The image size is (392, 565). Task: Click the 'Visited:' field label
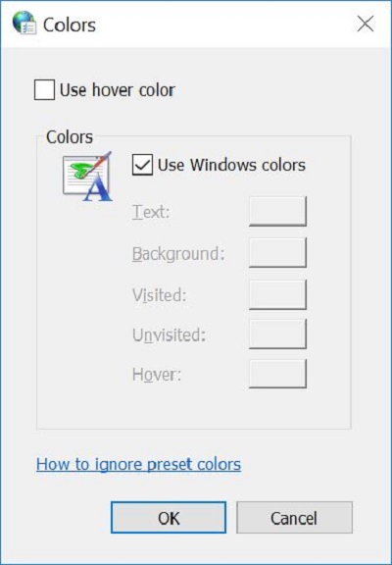pyautogui.click(x=159, y=295)
